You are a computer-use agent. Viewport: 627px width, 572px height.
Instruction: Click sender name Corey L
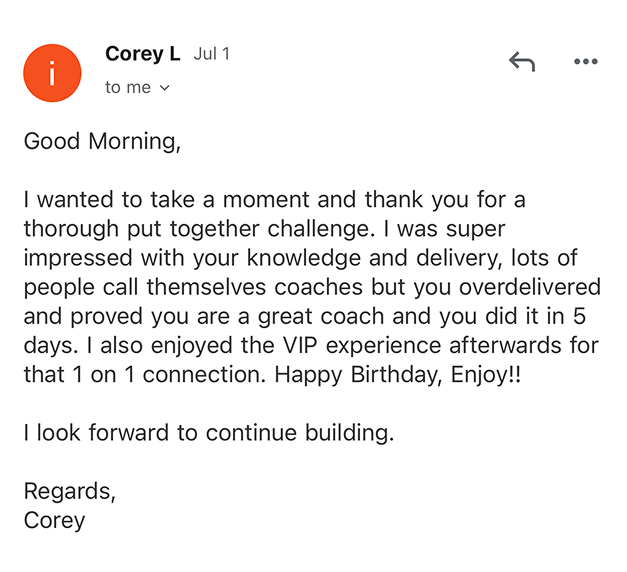tap(142, 54)
